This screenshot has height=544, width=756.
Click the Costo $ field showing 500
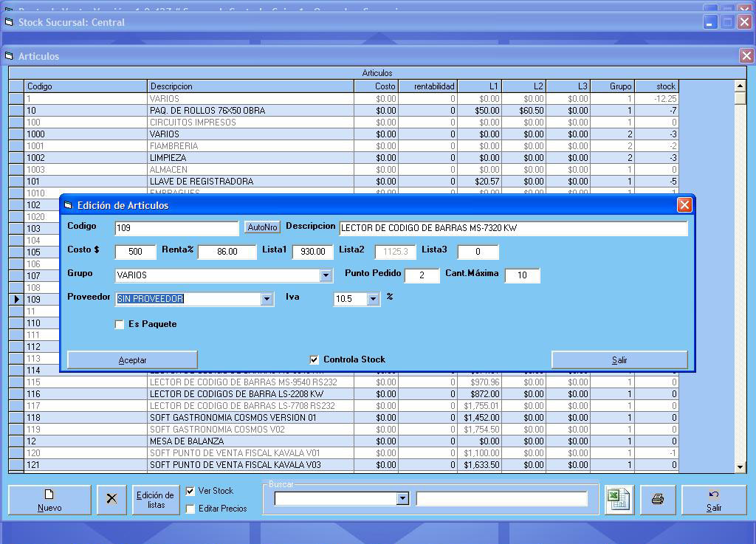[136, 252]
